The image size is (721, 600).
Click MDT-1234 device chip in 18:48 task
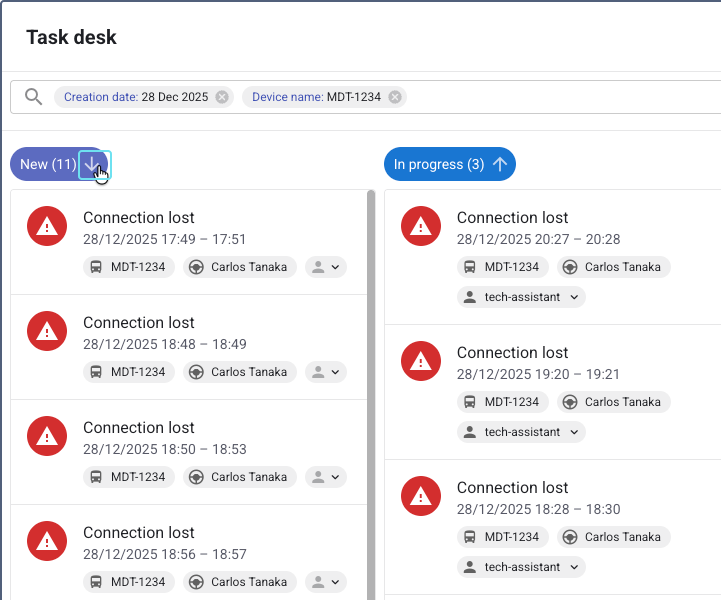click(128, 372)
